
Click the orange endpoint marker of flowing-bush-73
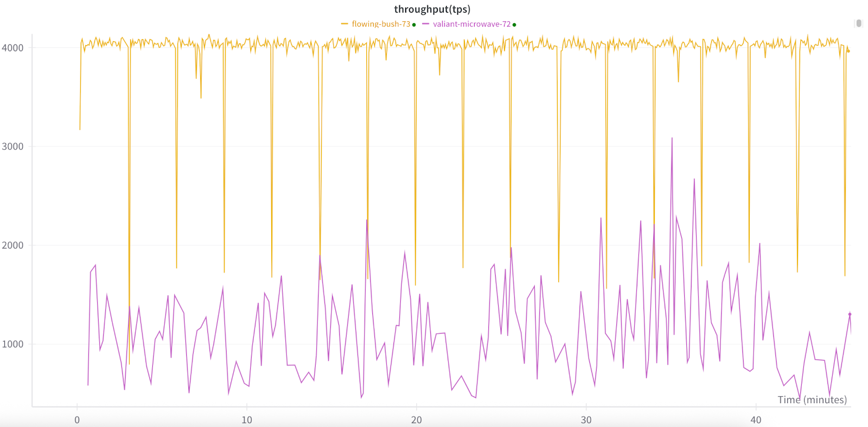848,51
